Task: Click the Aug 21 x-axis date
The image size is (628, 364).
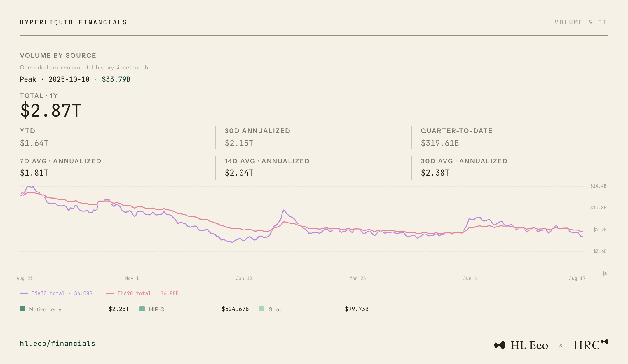Action: point(25,279)
